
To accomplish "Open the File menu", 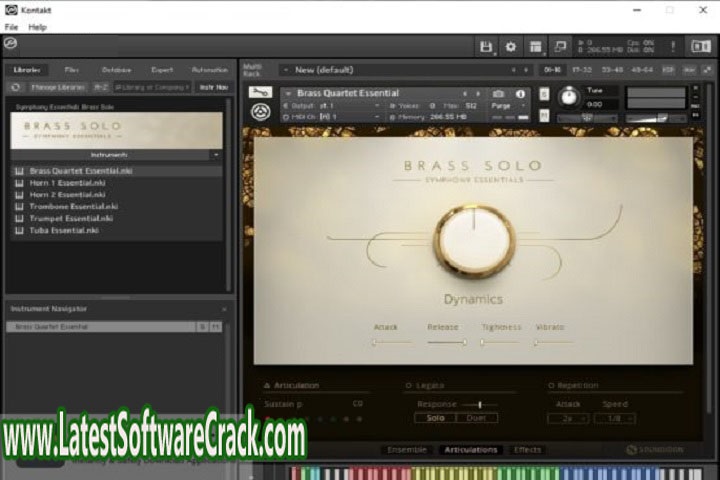I will click(x=11, y=27).
